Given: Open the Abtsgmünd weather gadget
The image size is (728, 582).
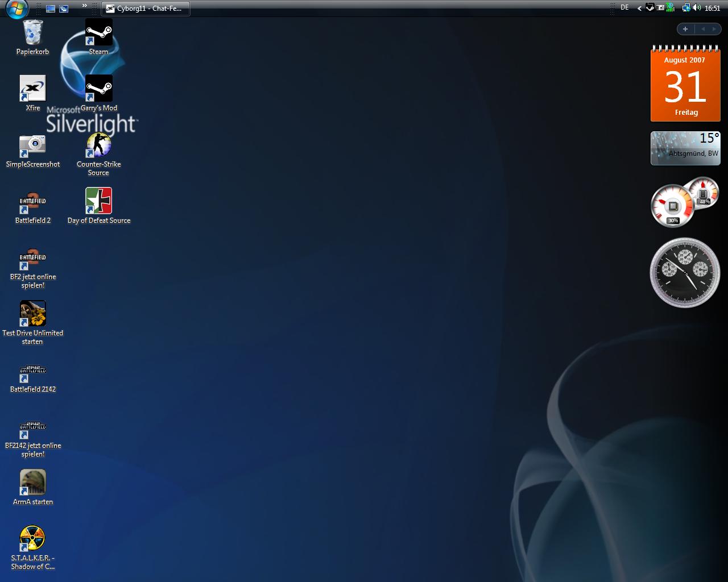Looking at the screenshot, I should tap(685, 148).
